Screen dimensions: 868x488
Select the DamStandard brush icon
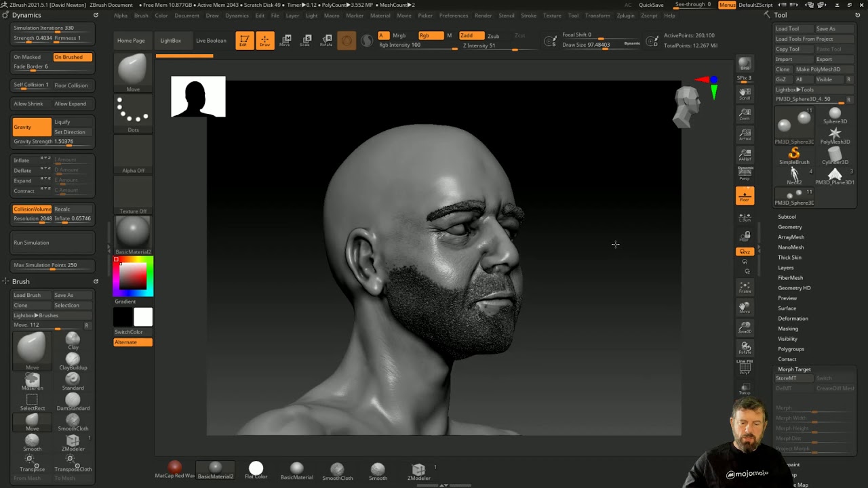click(x=73, y=402)
